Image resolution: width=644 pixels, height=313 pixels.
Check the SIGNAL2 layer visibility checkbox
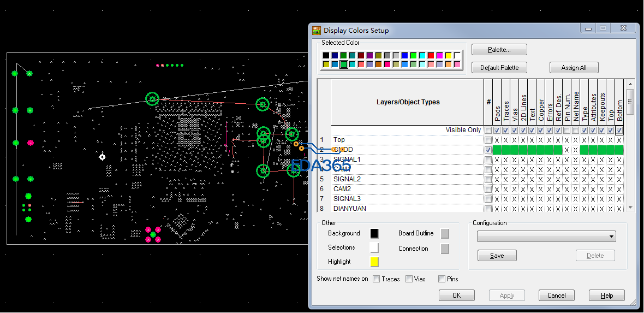(488, 179)
